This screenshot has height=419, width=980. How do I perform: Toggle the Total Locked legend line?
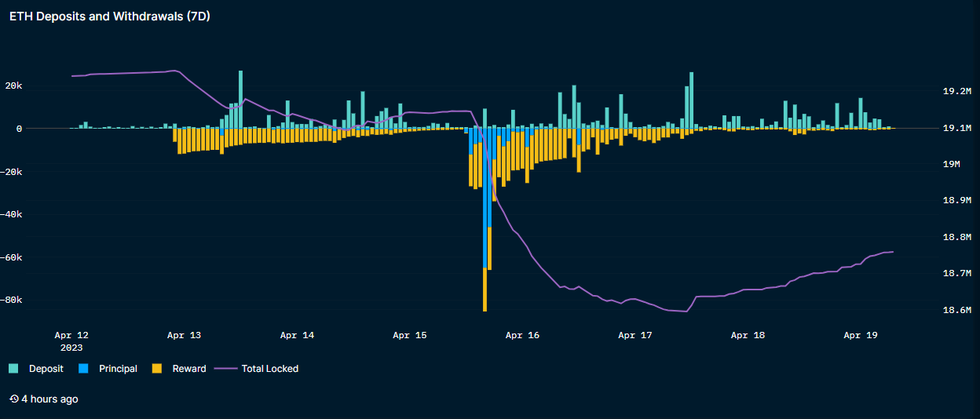[225, 368]
